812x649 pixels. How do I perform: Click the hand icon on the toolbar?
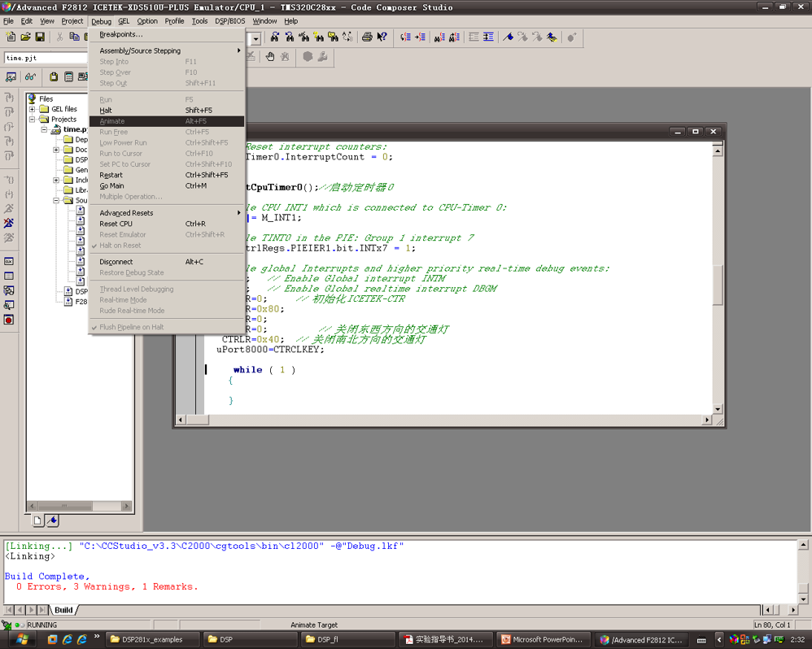click(270, 56)
